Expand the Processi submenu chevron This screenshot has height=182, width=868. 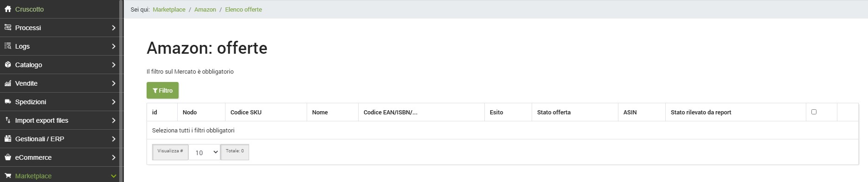pyautogui.click(x=114, y=28)
